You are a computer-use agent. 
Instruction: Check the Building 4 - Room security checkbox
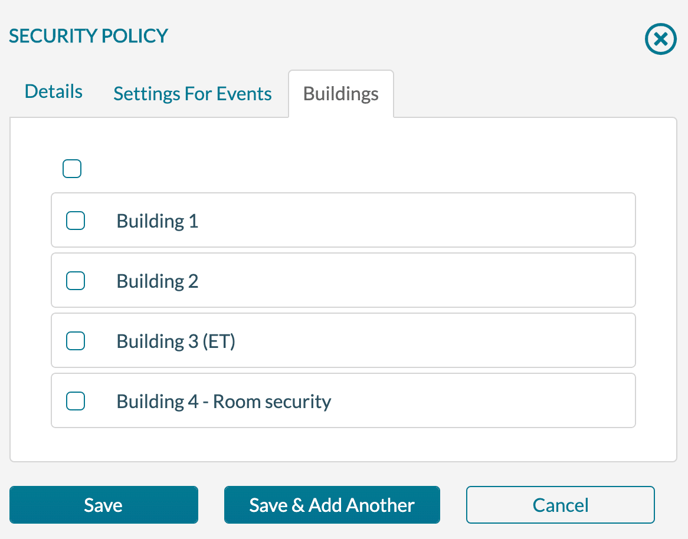(x=75, y=401)
